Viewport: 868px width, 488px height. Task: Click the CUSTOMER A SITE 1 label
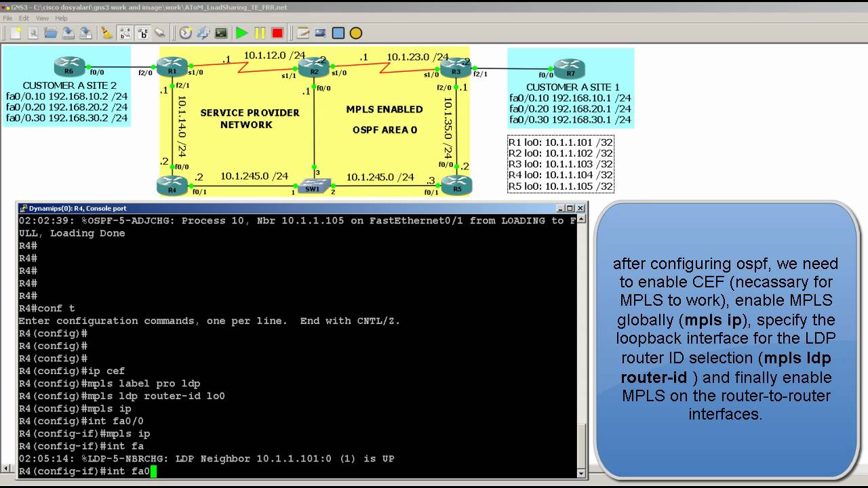tap(573, 87)
